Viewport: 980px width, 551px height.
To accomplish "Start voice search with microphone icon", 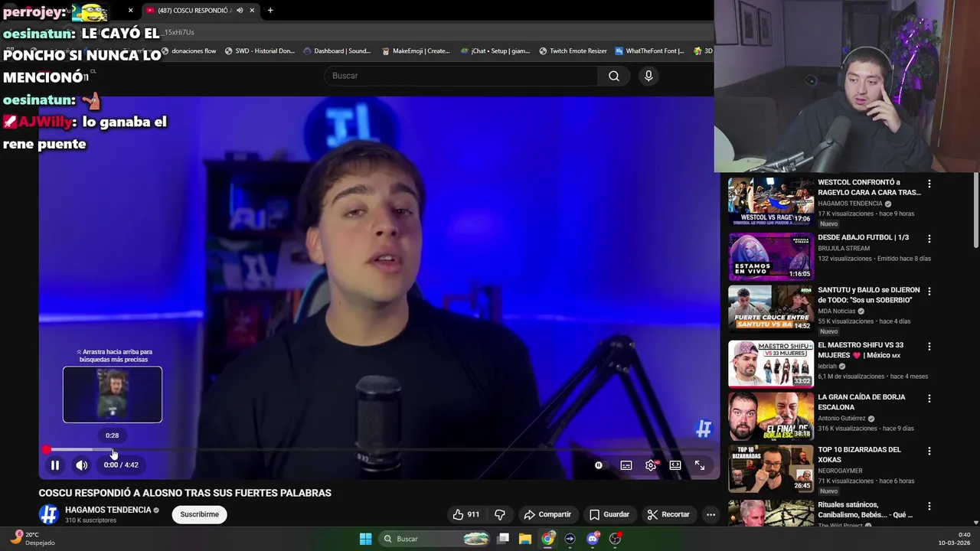I will coord(648,76).
